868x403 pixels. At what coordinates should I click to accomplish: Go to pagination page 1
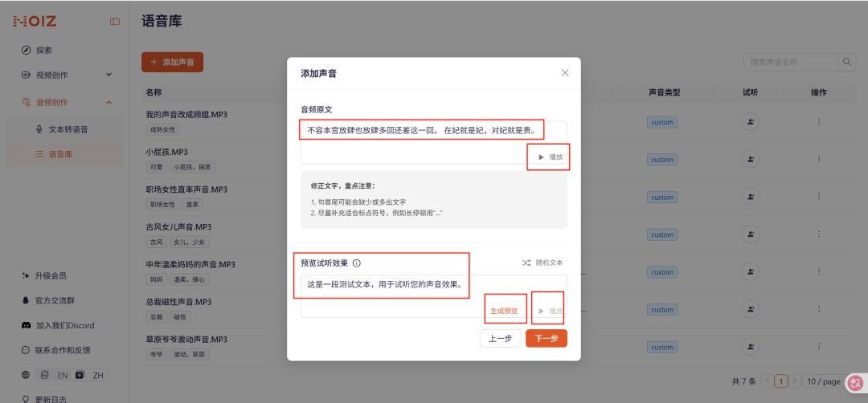(781, 381)
